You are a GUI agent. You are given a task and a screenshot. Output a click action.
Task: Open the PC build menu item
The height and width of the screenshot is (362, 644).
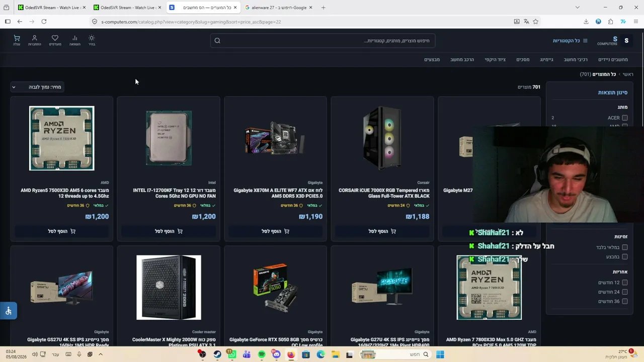[462, 59]
